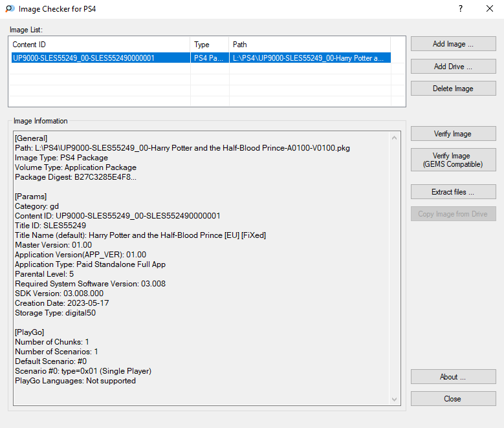Click the information scrollbar down arrow

tap(395, 400)
